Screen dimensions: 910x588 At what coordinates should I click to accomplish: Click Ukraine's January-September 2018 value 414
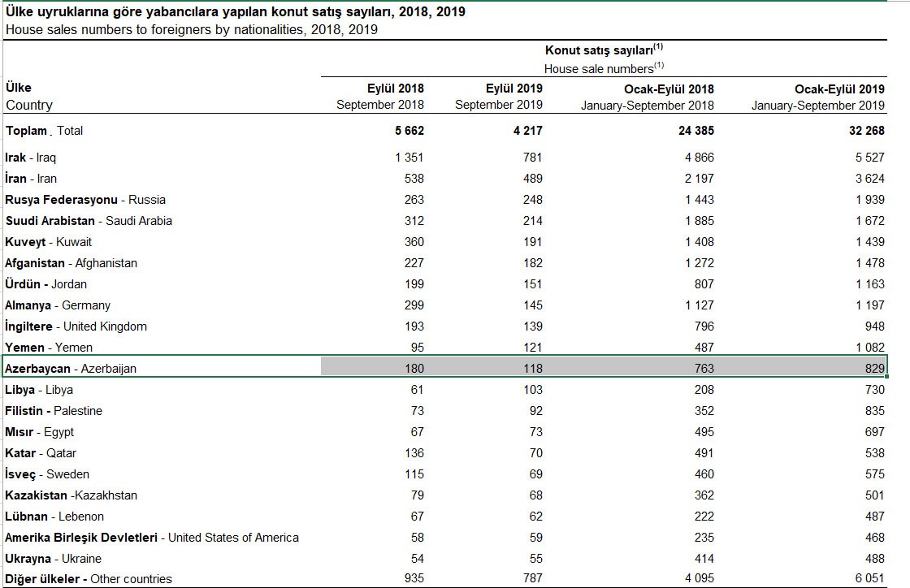click(704, 559)
